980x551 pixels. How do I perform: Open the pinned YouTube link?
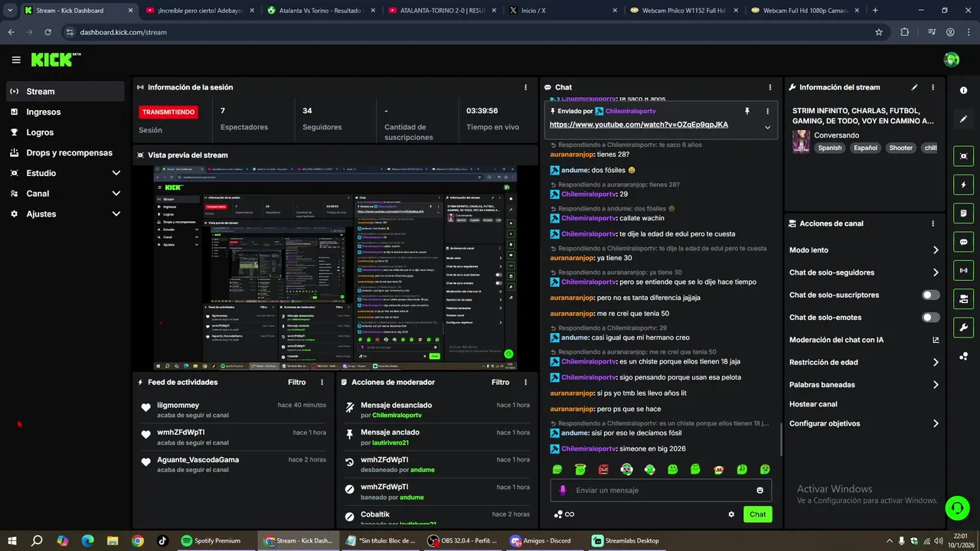639,125
